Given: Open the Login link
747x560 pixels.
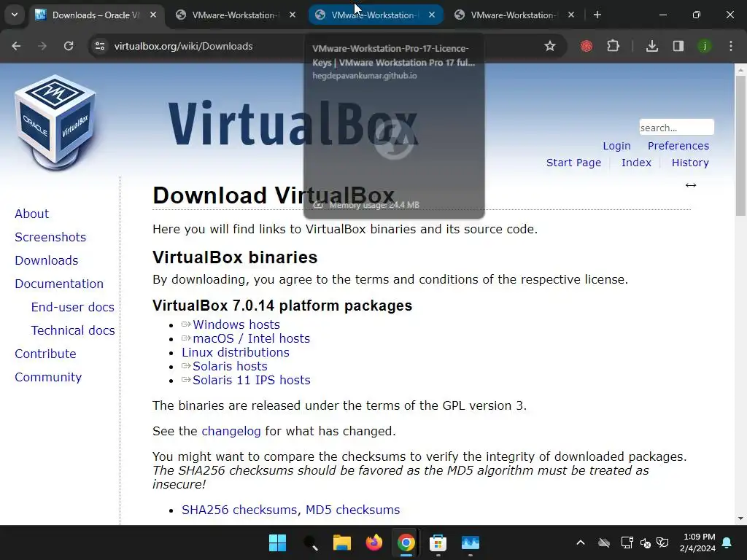Looking at the screenshot, I should pyautogui.click(x=616, y=146).
